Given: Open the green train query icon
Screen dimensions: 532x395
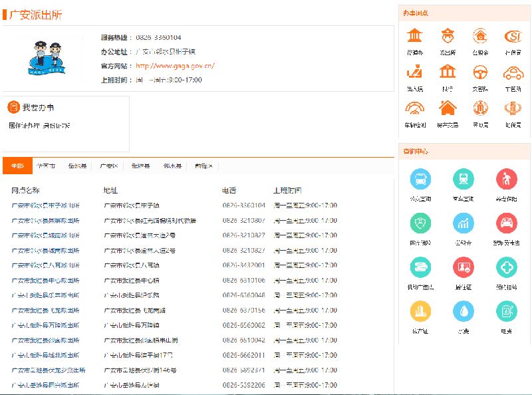Looking at the screenshot, I should [x=464, y=179].
